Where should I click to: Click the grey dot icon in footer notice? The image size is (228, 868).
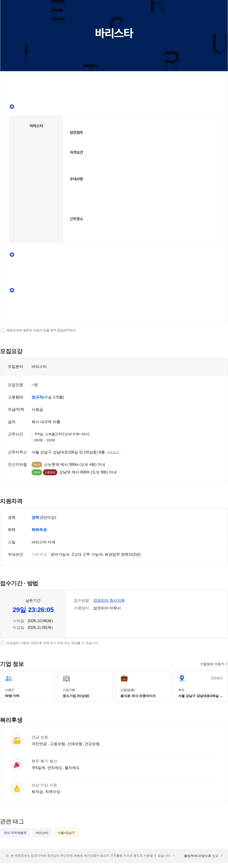coord(7,855)
